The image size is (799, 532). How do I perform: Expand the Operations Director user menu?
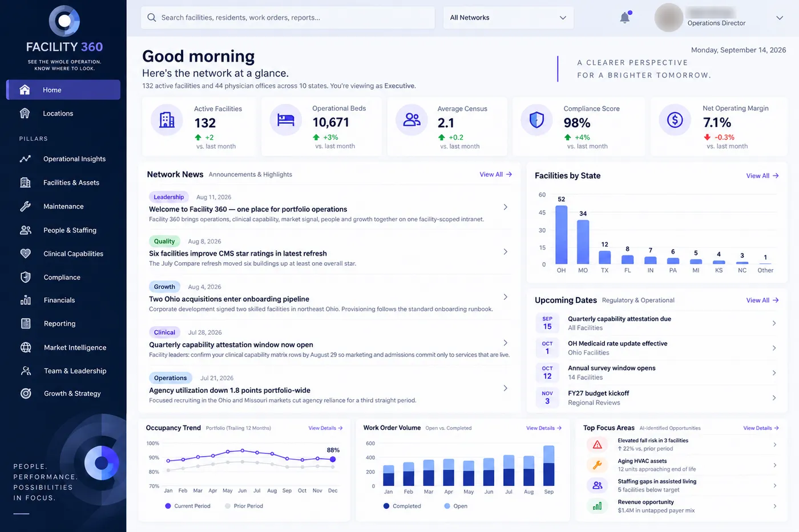tap(780, 18)
